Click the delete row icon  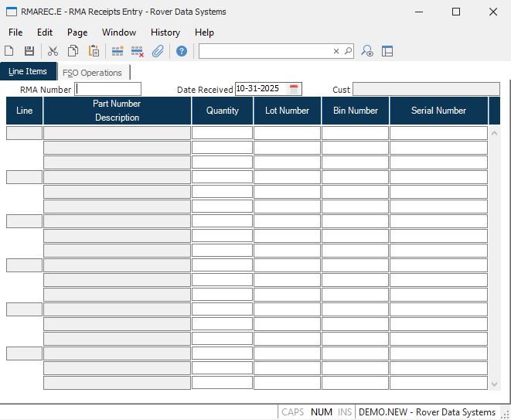click(x=138, y=51)
